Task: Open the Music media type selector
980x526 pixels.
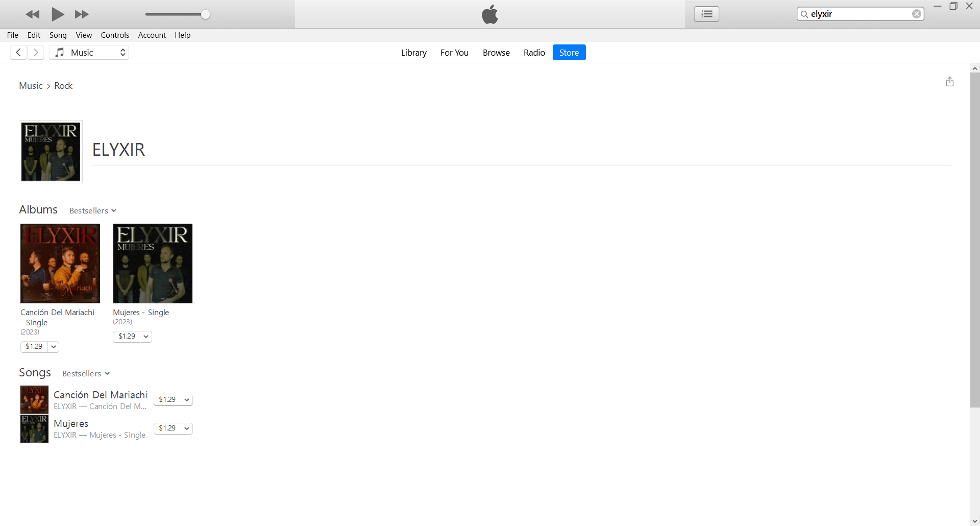Action: pos(89,53)
